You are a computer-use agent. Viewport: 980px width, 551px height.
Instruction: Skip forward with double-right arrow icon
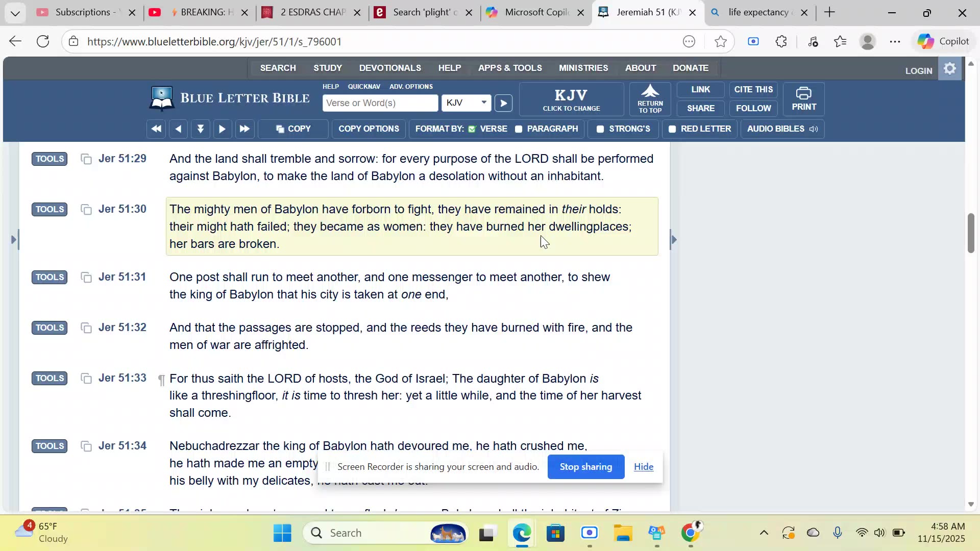coord(244,129)
